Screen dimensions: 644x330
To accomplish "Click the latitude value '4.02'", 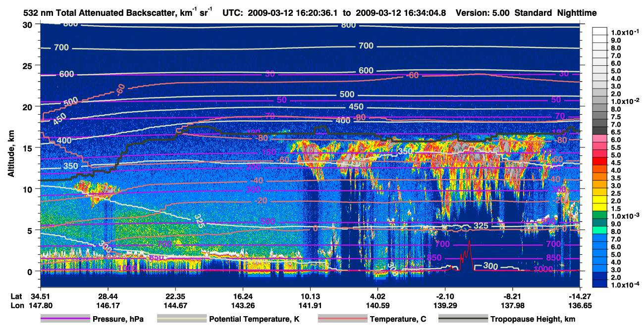I will point(377,296).
